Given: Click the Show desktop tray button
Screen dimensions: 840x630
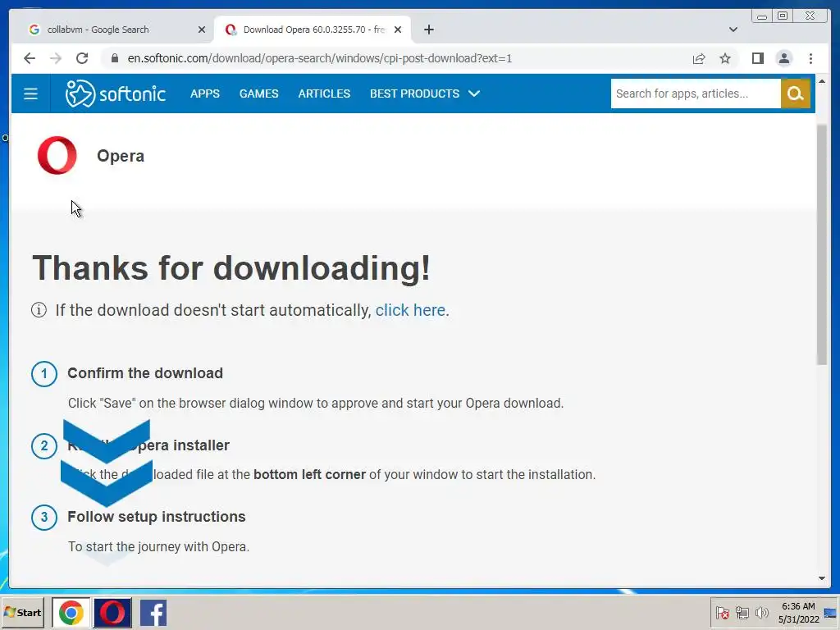Looking at the screenshot, I should coord(831,613).
